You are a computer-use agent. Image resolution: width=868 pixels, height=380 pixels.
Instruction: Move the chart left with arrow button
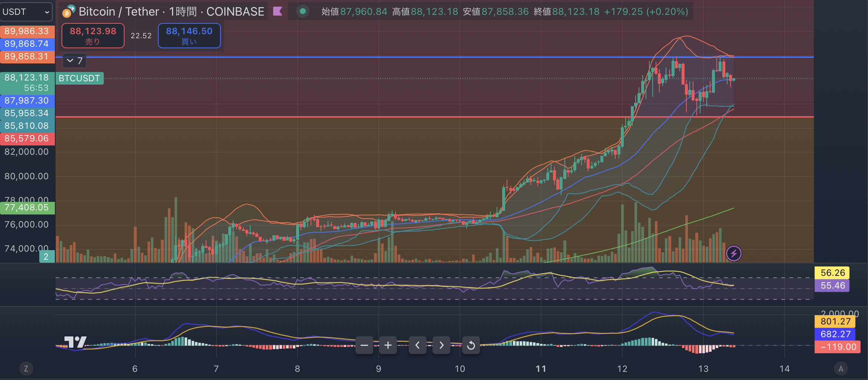click(x=418, y=345)
